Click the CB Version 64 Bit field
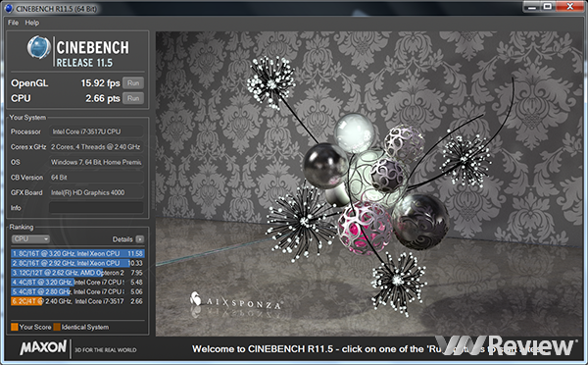 96,178
